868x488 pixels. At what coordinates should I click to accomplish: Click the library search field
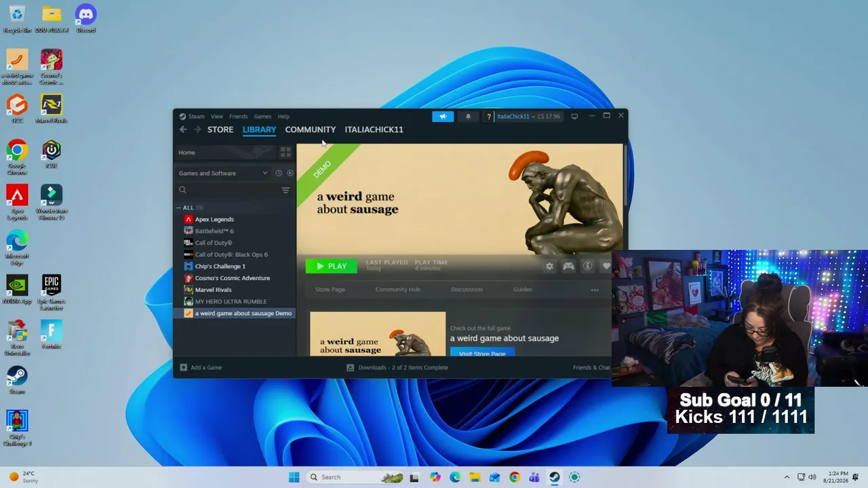pyautogui.click(x=228, y=190)
